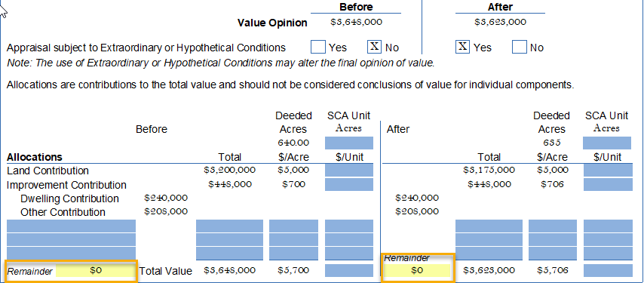Select After $/Acre total $5,706 cell
Screen dimensions: 644x283
pyautogui.click(x=553, y=270)
